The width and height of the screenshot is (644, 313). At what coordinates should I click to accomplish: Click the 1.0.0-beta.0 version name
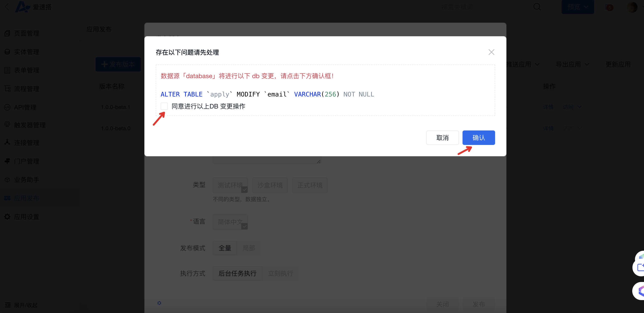tap(115, 128)
